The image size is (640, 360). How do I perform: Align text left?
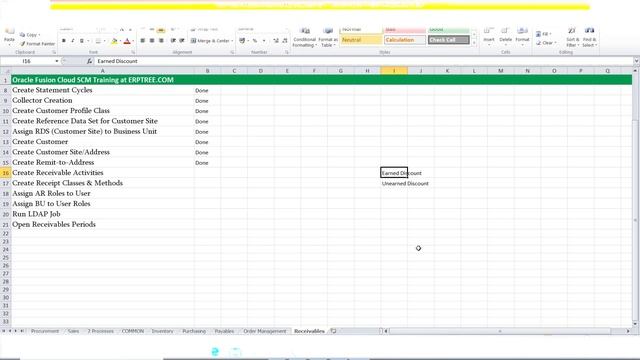pyautogui.click(x=142, y=41)
